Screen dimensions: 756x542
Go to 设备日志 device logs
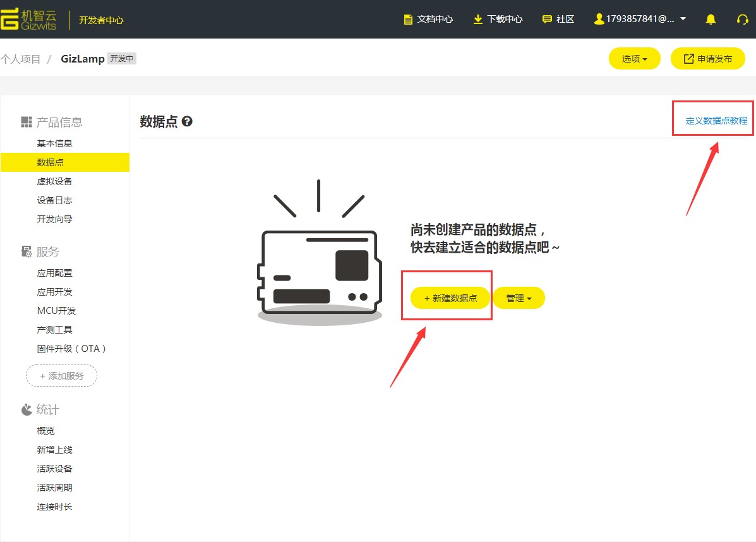pos(55,200)
